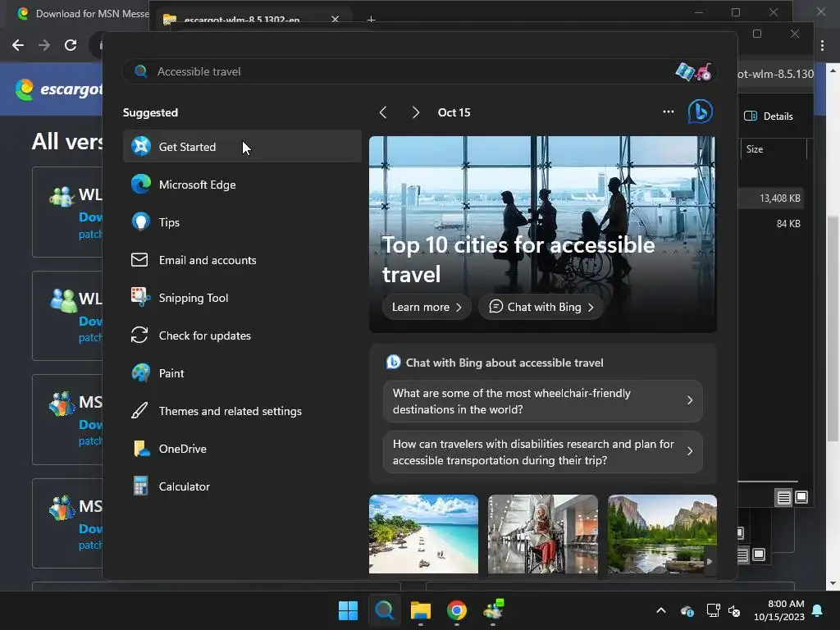Reload the Chrome page
The height and width of the screenshot is (630, 840).
pyautogui.click(x=71, y=45)
